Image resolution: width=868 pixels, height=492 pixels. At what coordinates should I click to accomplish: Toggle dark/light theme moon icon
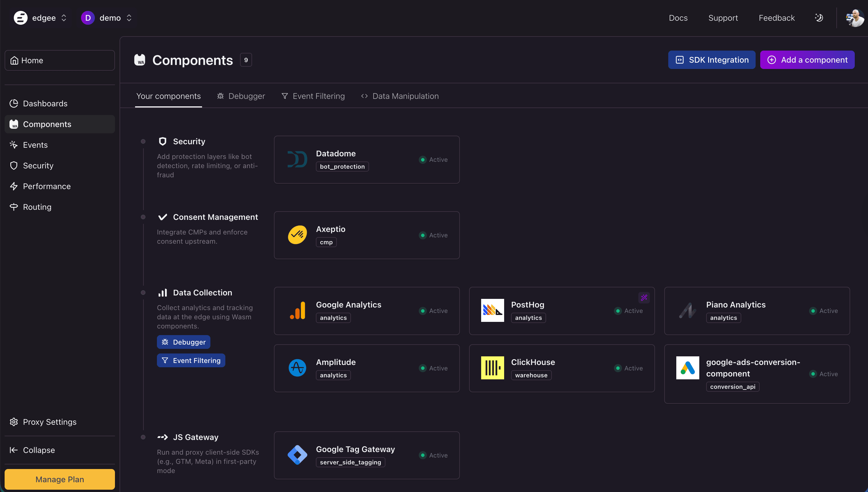coord(819,18)
